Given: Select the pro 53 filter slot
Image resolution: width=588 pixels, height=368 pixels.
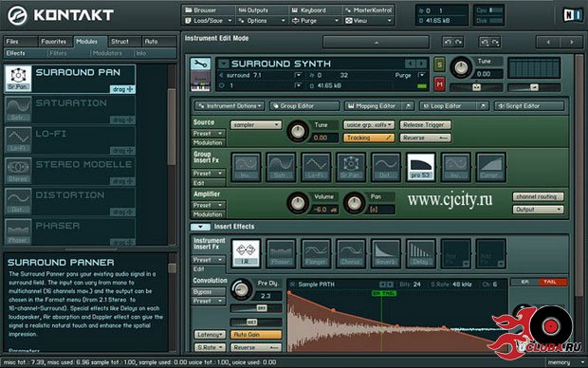Looking at the screenshot, I should [x=421, y=167].
